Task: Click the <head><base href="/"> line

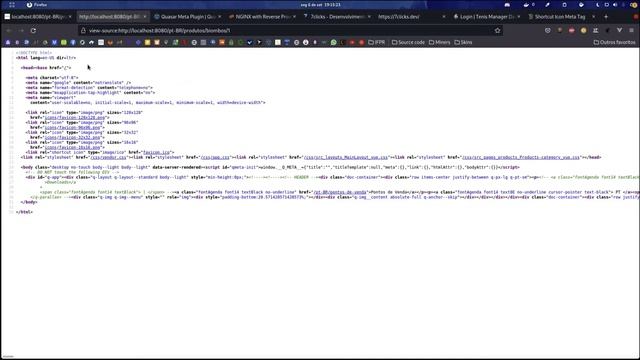Action: point(46,68)
